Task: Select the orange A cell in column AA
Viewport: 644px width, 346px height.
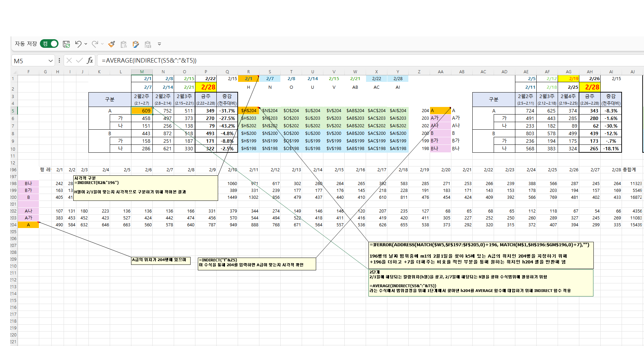Action: click(x=440, y=111)
